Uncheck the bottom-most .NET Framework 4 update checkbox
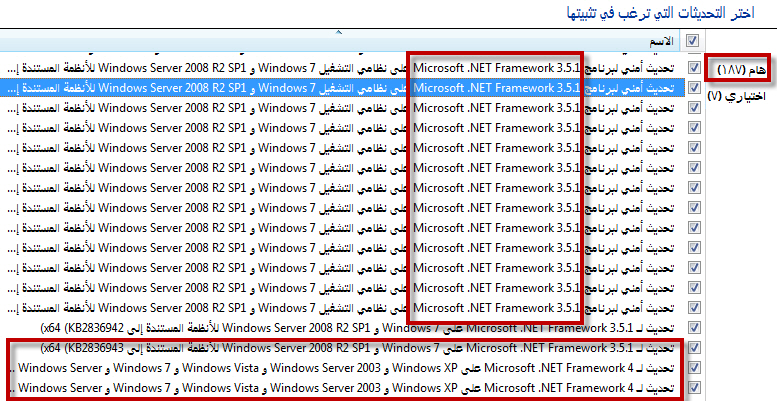777x401 pixels. pyautogui.click(x=694, y=388)
